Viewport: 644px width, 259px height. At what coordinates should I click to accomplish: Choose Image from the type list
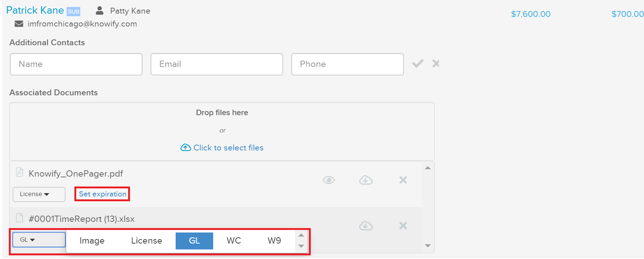[92, 241]
